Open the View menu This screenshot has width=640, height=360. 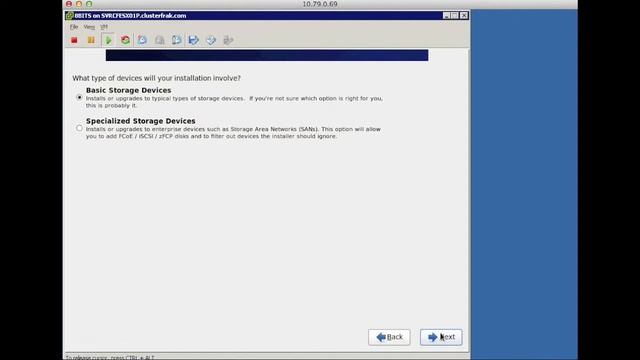(x=89, y=27)
